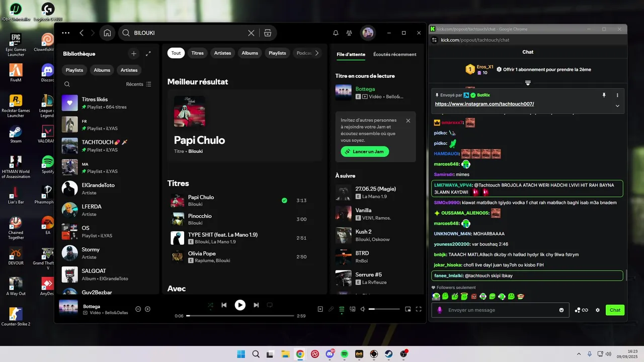Image resolution: width=644 pixels, height=362 pixels.
Task: Filter the library by Artistes chip
Action: point(129,70)
